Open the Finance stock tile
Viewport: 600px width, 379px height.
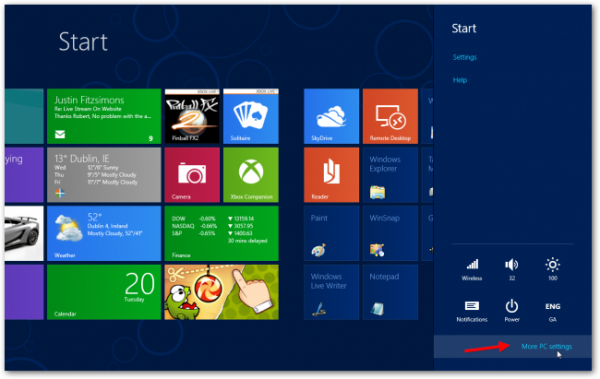222,234
